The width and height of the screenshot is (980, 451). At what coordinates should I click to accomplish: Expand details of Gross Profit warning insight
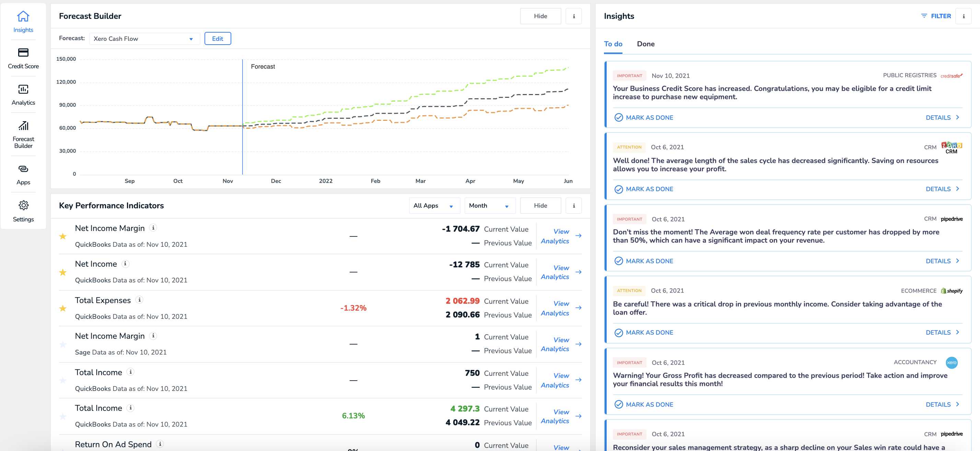942,404
